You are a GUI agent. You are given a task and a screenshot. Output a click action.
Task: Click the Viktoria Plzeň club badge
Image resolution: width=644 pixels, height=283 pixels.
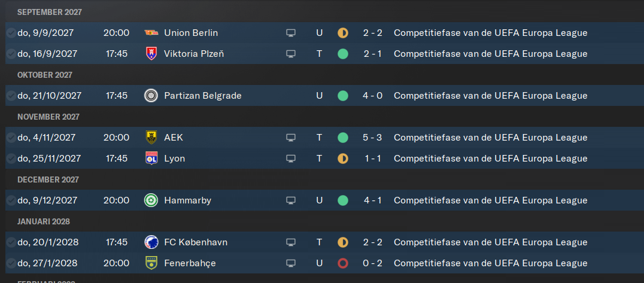point(151,54)
